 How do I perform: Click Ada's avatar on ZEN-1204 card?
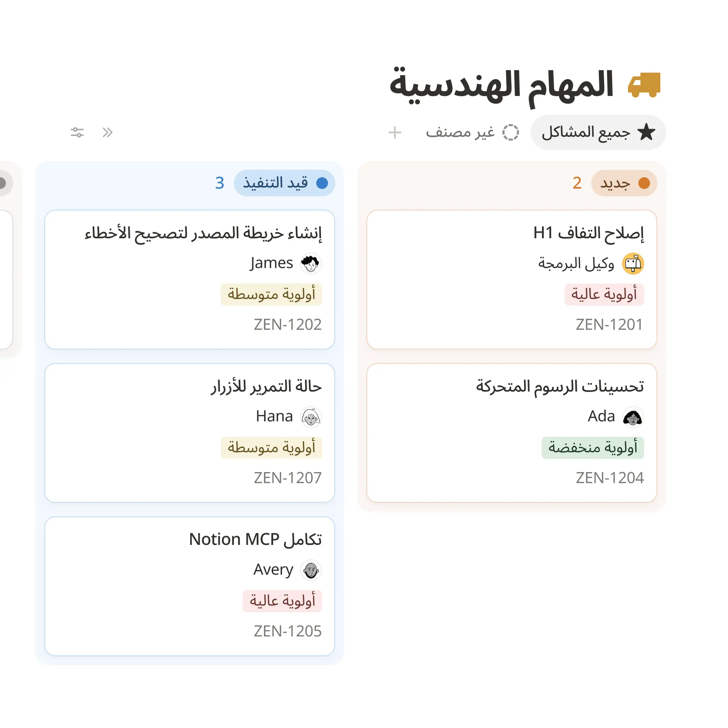click(633, 417)
